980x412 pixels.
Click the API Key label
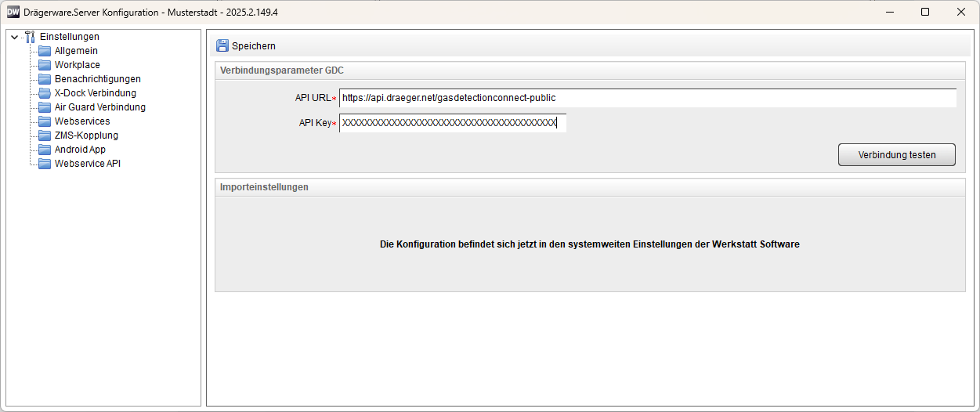point(315,123)
